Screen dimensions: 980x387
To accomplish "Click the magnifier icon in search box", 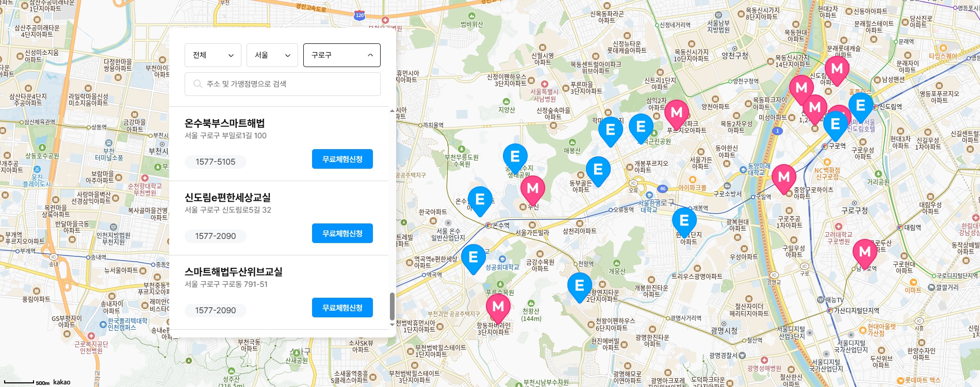I will coord(198,84).
